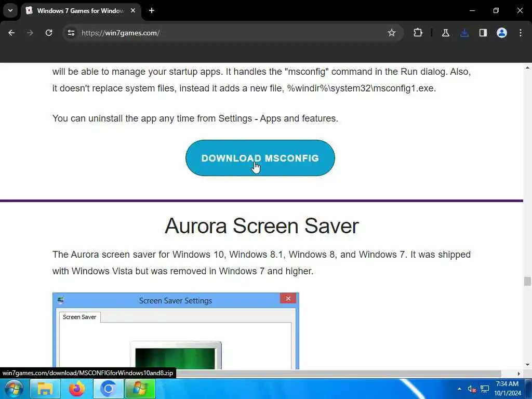This screenshot has width=532, height=399.
Task: Click the forward navigation arrow
Action: click(30, 33)
